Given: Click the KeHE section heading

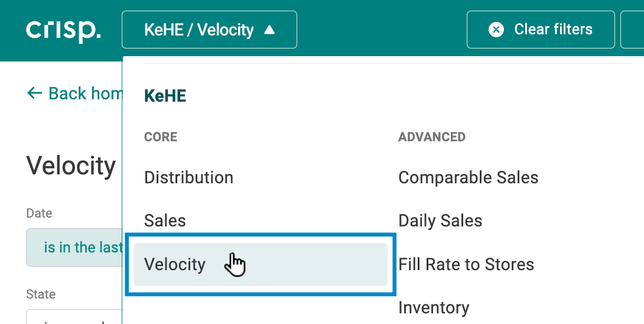Looking at the screenshot, I should [165, 96].
